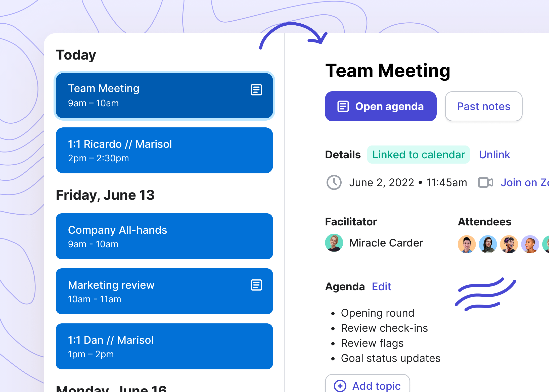Select the Team Meeting 9am event card
Image resolution: width=549 pixels, height=392 pixels.
(x=164, y=96)
